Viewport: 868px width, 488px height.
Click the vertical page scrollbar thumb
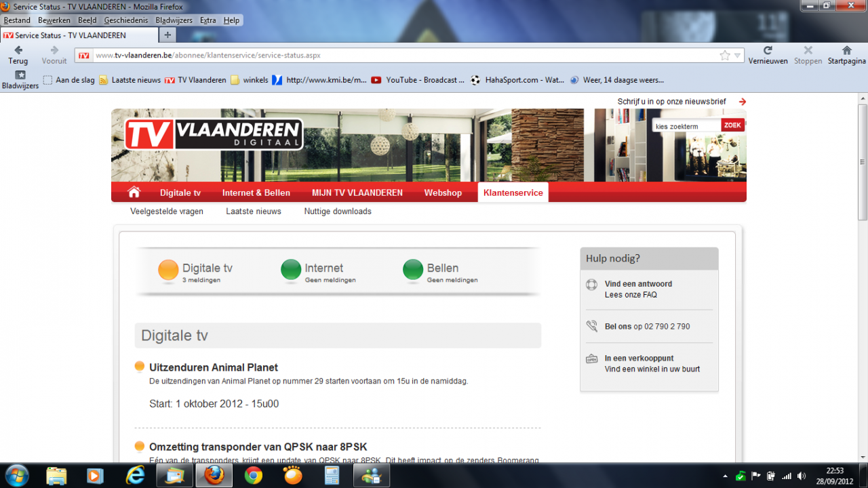click(863, 162)
